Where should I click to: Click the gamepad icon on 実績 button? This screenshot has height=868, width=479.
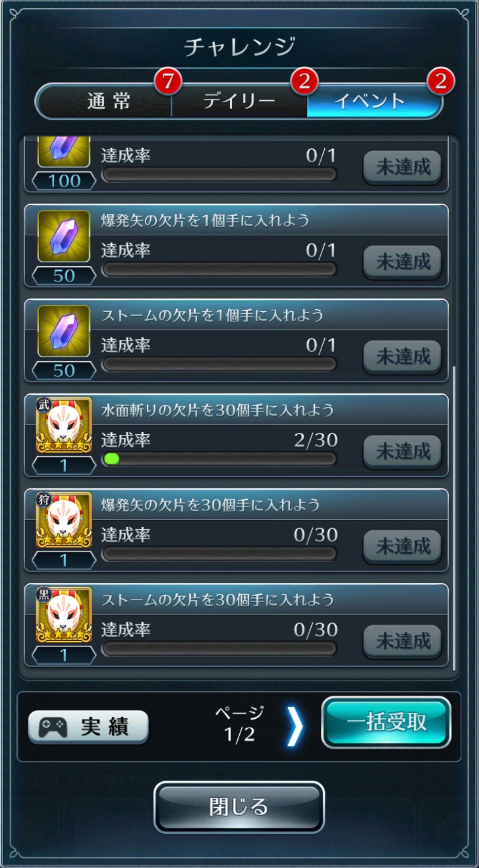coord(53,727)
